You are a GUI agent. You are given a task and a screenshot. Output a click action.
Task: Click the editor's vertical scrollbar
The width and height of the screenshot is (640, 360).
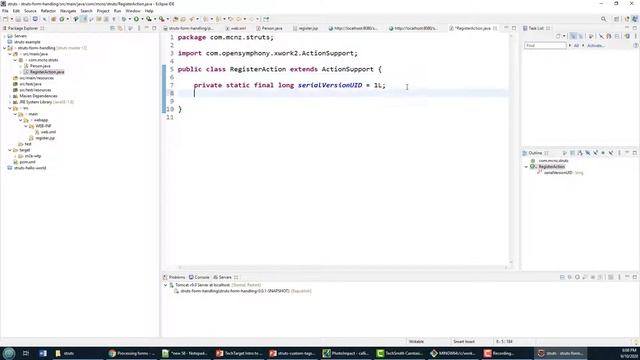tap(511, 149)
